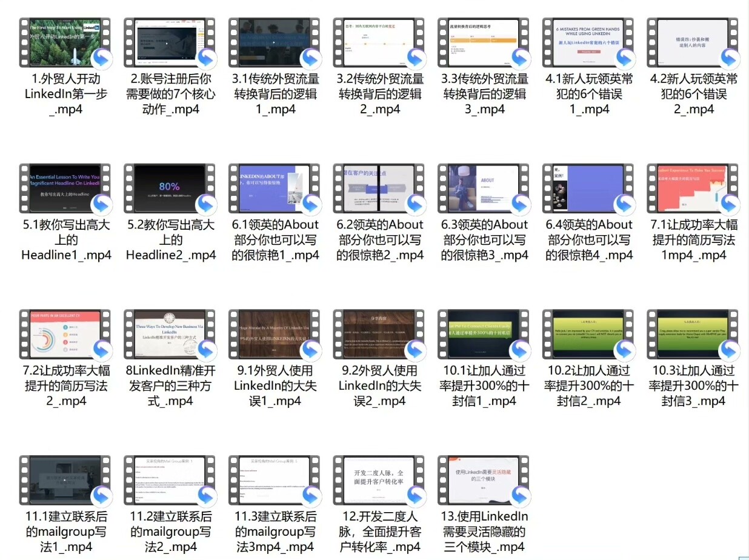Click file name 10.2让加人通过率提升300%的十封信2_.mp4
This screenshot has height=560, width=749.
[588, 386]
